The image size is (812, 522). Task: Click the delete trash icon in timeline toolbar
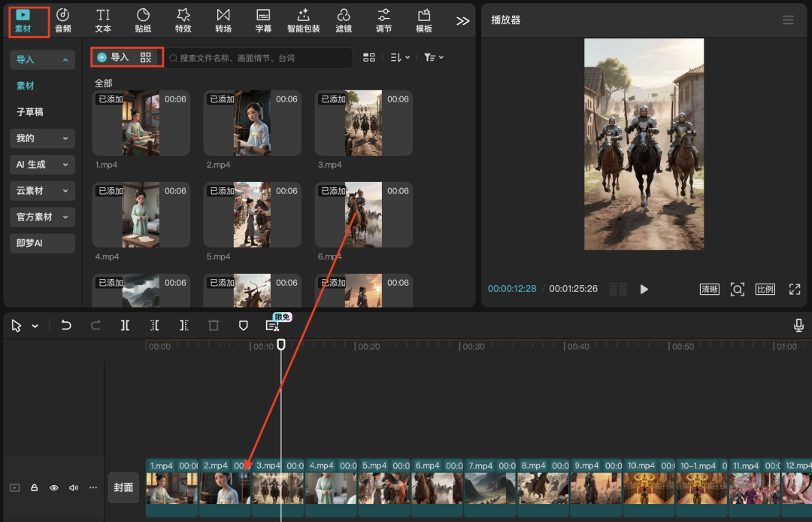click(214, 326)
